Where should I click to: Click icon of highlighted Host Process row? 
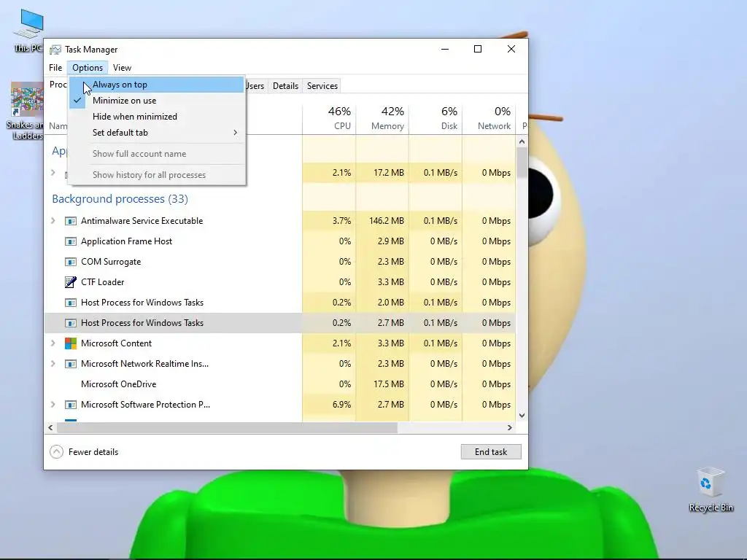[71, 323]
